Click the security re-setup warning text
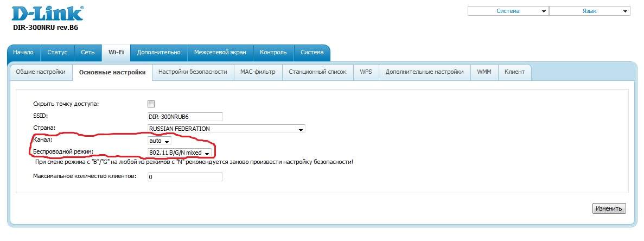 point(194,162)
